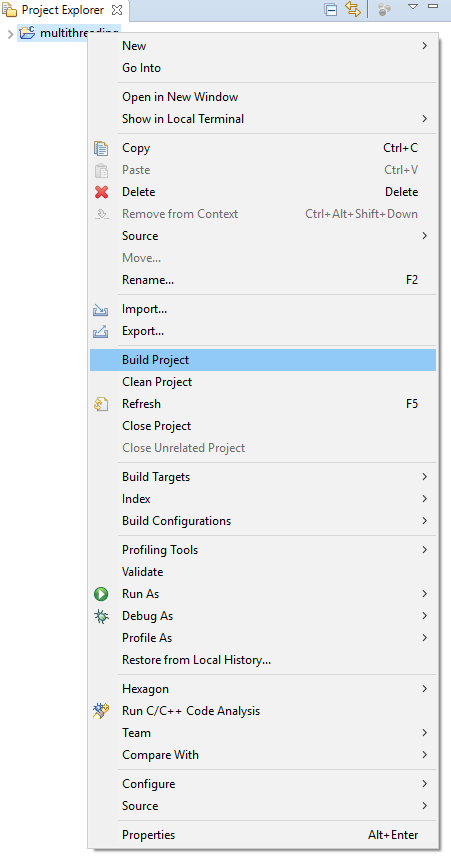Click the Import icon
Screen dimensions: 451x858
point(101,310)
